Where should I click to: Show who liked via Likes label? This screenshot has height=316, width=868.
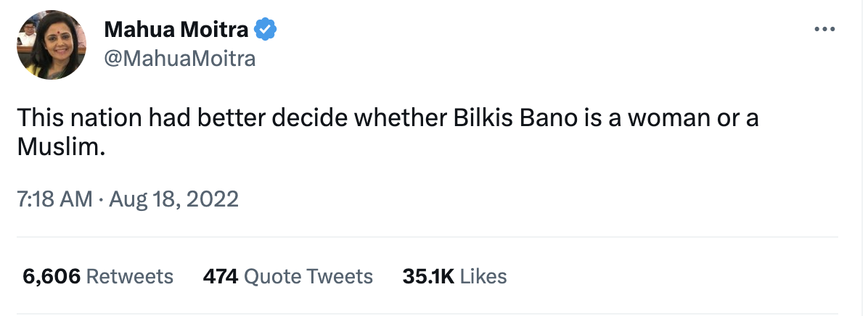[483, 276]
